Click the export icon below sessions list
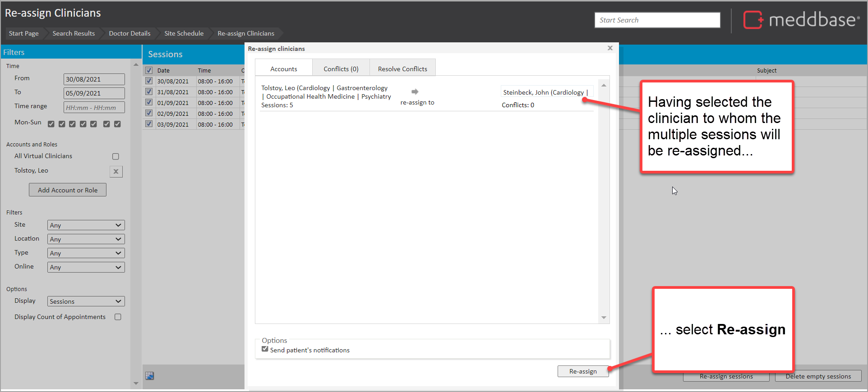This screenshot has width=868, height=392. (150, 376)
